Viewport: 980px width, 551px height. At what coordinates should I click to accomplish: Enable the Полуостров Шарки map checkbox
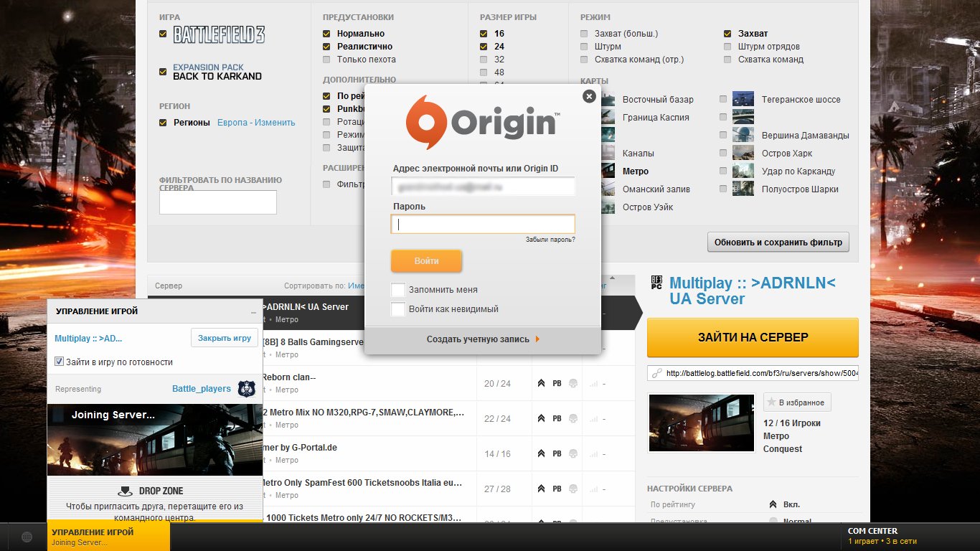pyautogui.click(x=723, y=189)
